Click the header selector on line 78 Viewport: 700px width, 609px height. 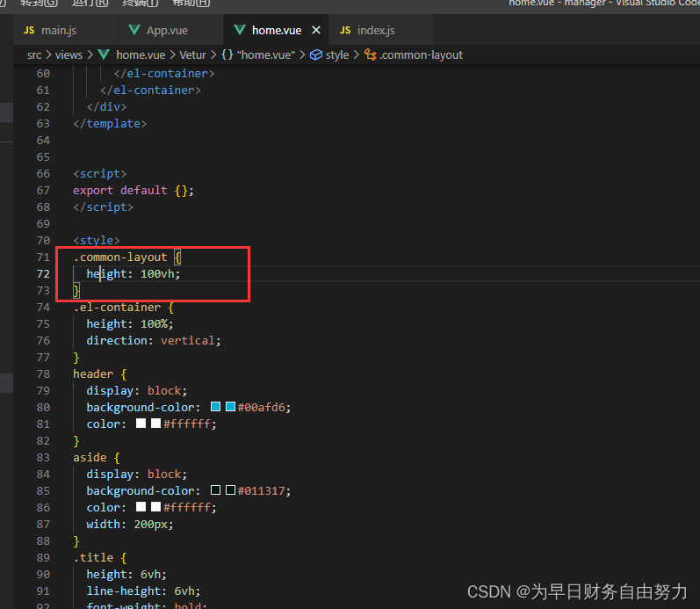[93, 374]
